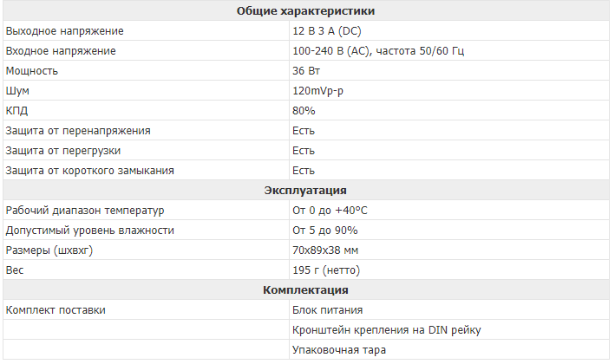615x364 pixels.
Task: Click the '120mVp-p' noise value
Action: click(x=317, y=91)
